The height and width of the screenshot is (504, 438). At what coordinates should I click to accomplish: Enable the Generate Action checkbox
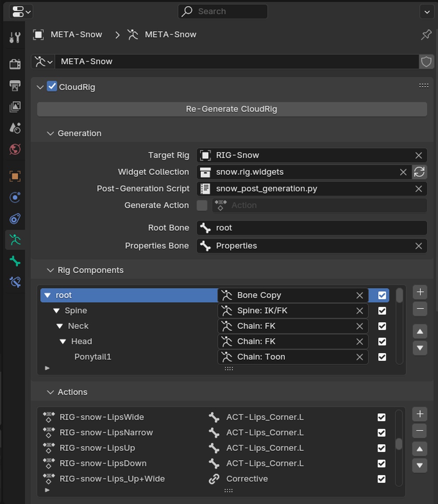coord(202,206)
